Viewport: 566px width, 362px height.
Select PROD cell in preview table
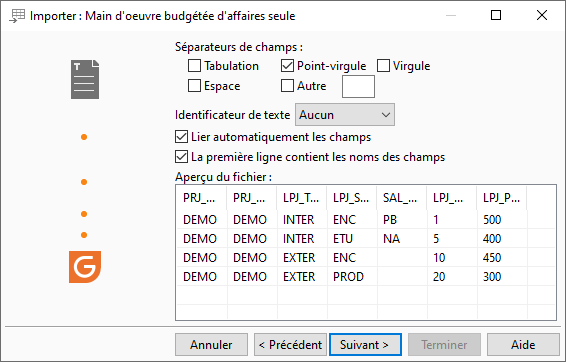348,277
